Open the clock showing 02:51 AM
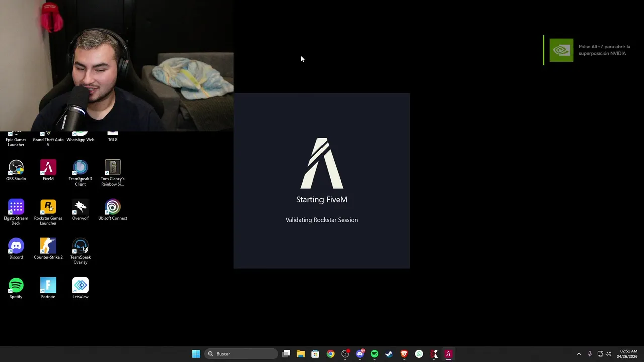The image size is (644, 362). click(x=628, y=354)
